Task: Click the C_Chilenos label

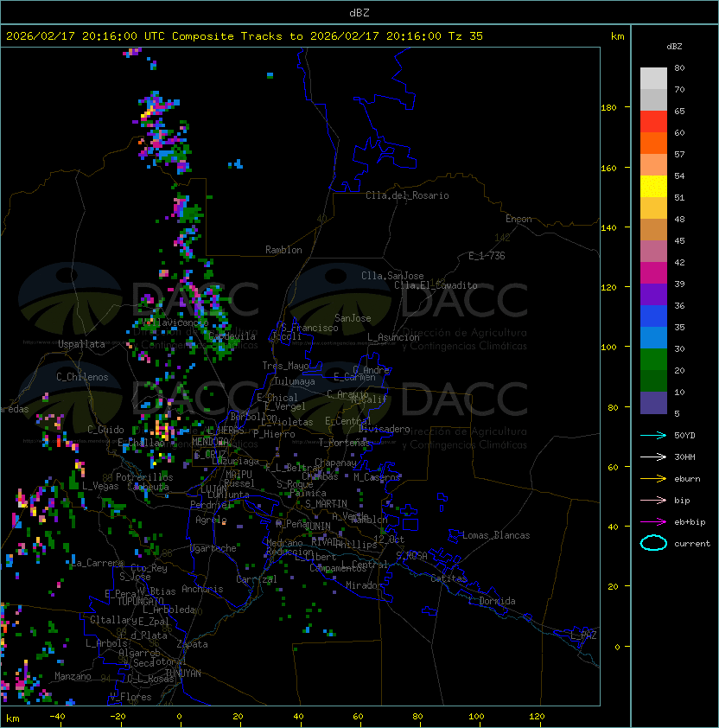Action: (x=82, y=377)
